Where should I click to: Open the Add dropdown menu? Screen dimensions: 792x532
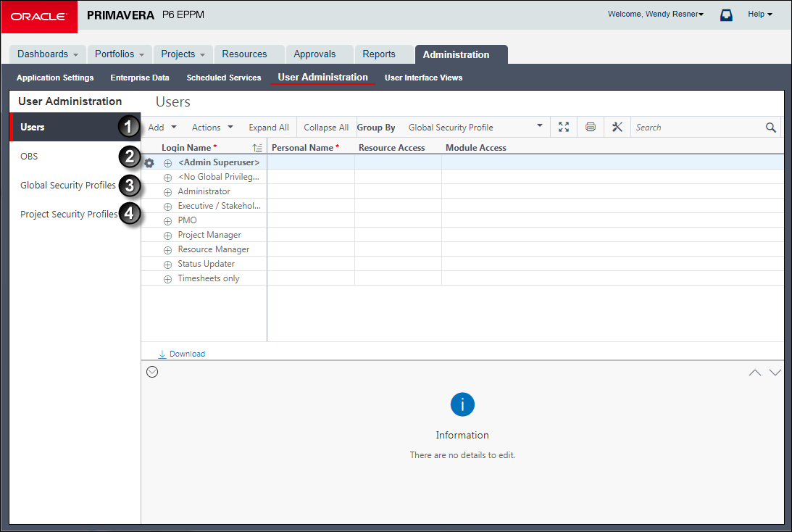pos(162,128)
